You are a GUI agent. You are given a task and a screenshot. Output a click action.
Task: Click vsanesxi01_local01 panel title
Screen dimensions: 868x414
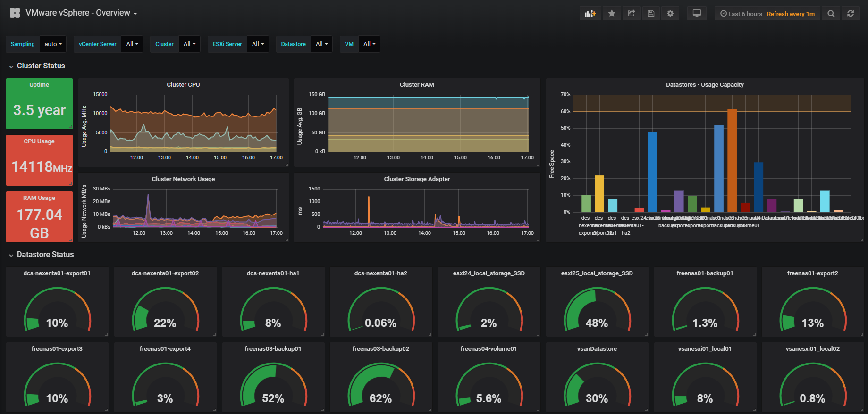pyautogui.click(x=705, y=349)
